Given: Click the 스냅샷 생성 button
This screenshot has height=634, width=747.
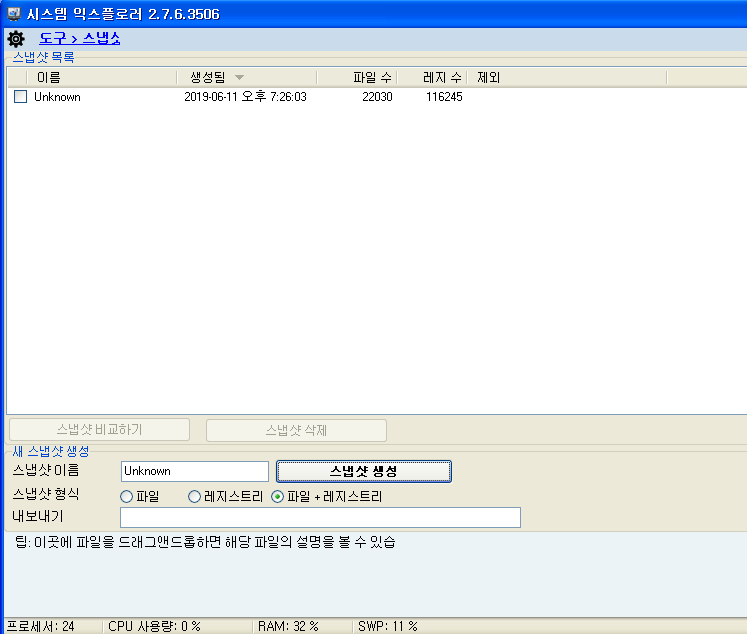Looking at the screenshot, I should click(363, 471).
